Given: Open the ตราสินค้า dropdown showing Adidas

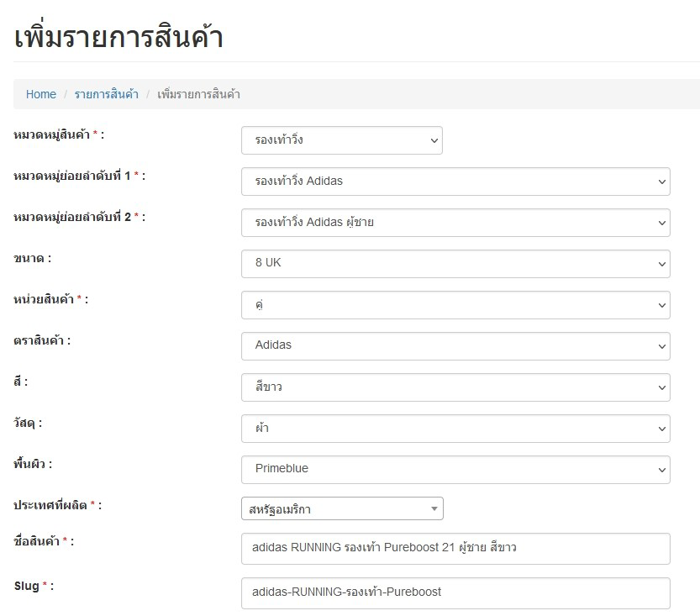Looking at the screenshot, I should [x=455, y=345].
